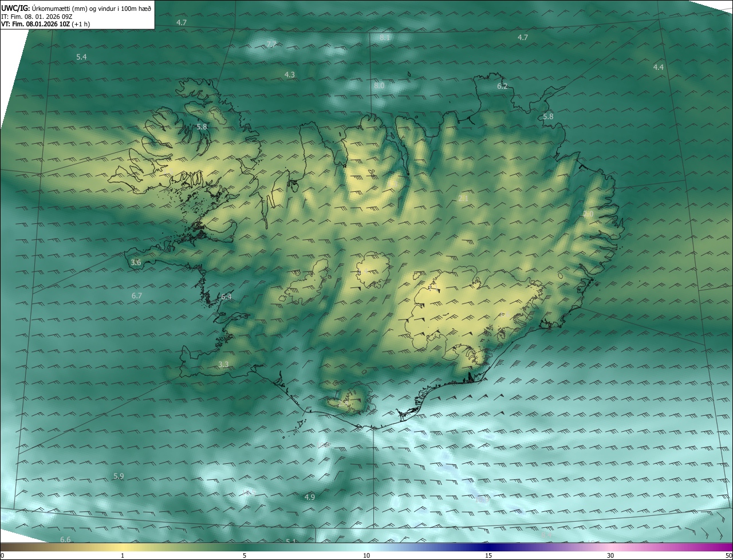
Task: Click the IT initial time line in legend
Action: pyautogui.click(x=37, y=16)
